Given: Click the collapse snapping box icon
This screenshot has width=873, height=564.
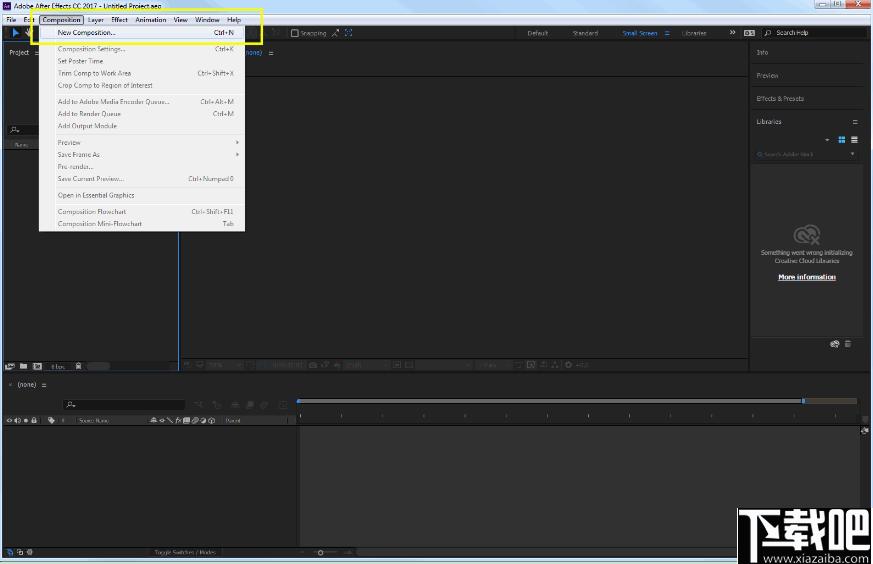Looking at the screenshot, I should 349,33.
